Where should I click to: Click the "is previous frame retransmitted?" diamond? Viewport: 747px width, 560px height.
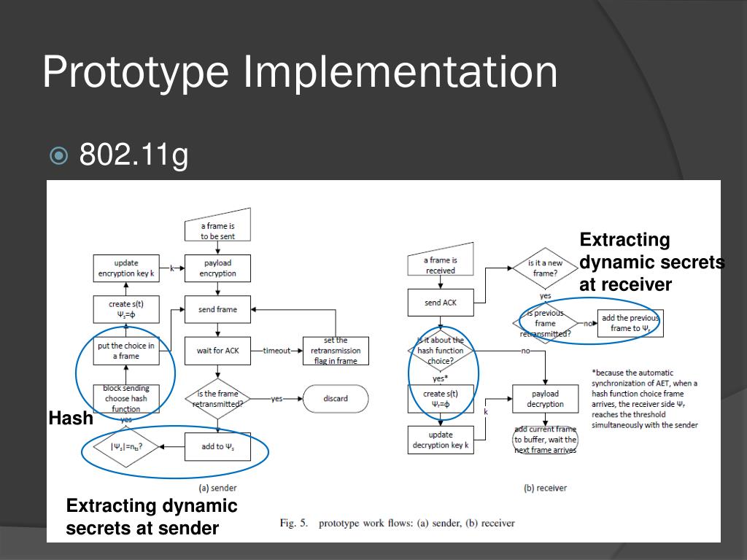546,323
